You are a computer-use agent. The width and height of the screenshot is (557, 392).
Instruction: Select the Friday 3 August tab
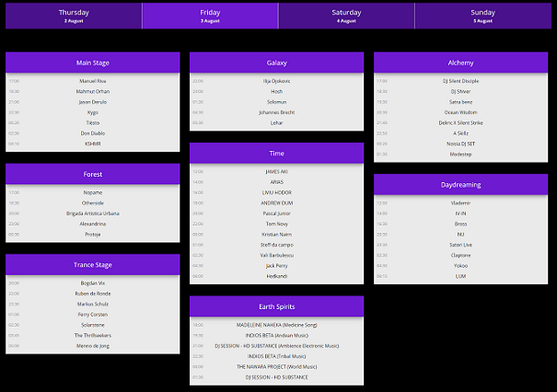[x=210, y=16]
